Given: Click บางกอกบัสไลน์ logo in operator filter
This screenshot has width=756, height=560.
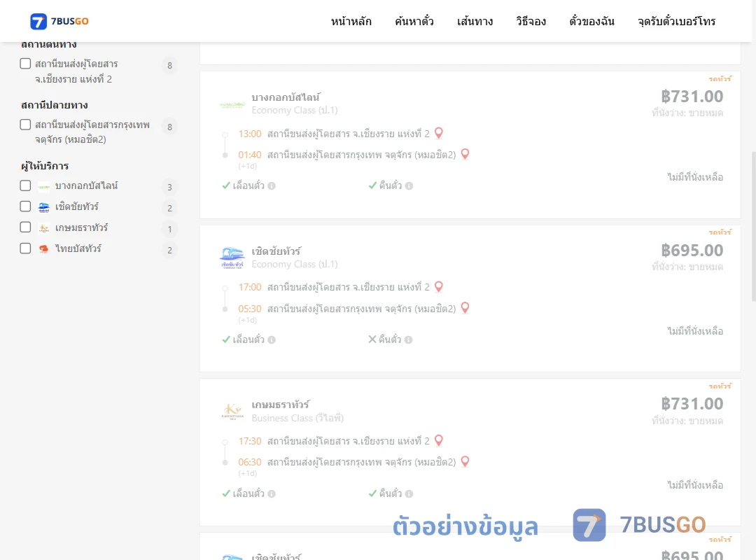Looking at the screenshot, I should 44,186.
